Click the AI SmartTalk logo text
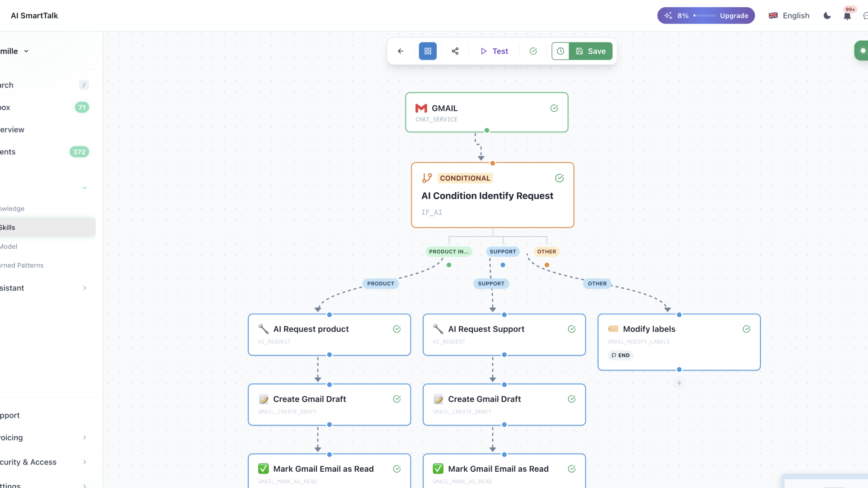This screenshot has height=488, width=868. point(34,15)
